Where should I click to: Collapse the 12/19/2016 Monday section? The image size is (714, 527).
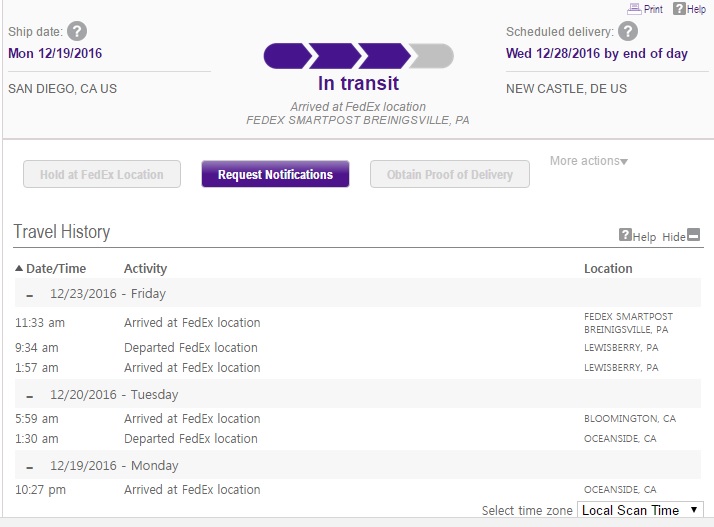(30, 467)
